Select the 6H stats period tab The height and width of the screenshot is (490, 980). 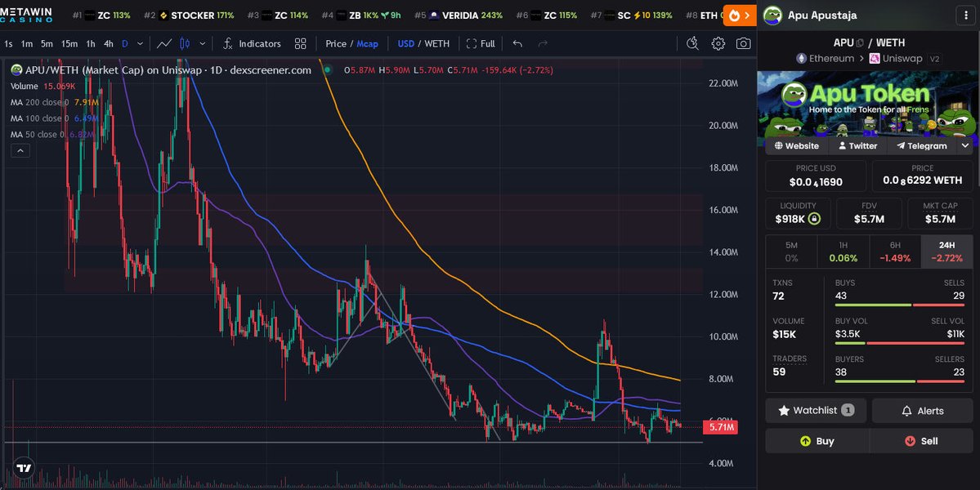pyautogui.click(x=895, y=252)
